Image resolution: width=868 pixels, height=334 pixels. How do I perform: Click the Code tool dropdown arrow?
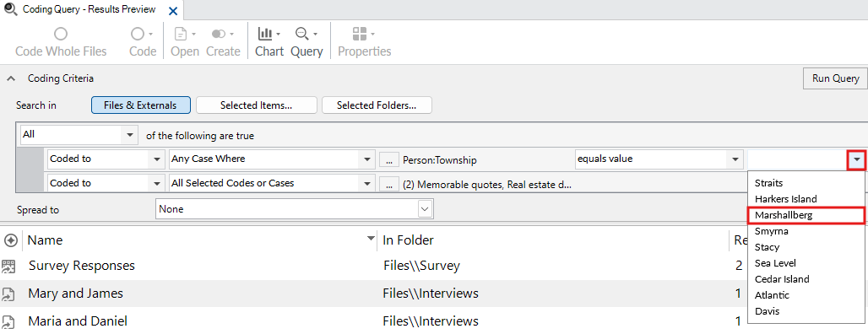[150, 35]
